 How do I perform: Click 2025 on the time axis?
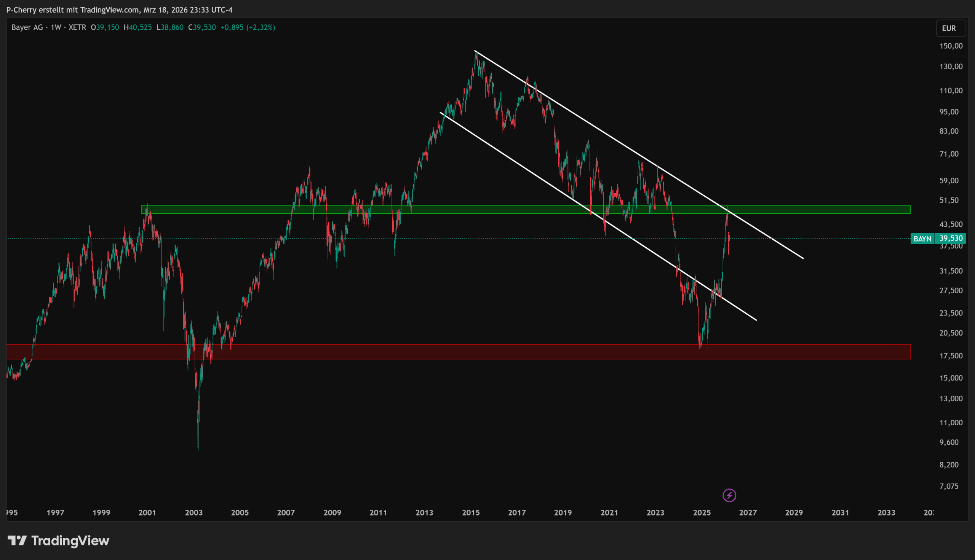click(701, 512)
